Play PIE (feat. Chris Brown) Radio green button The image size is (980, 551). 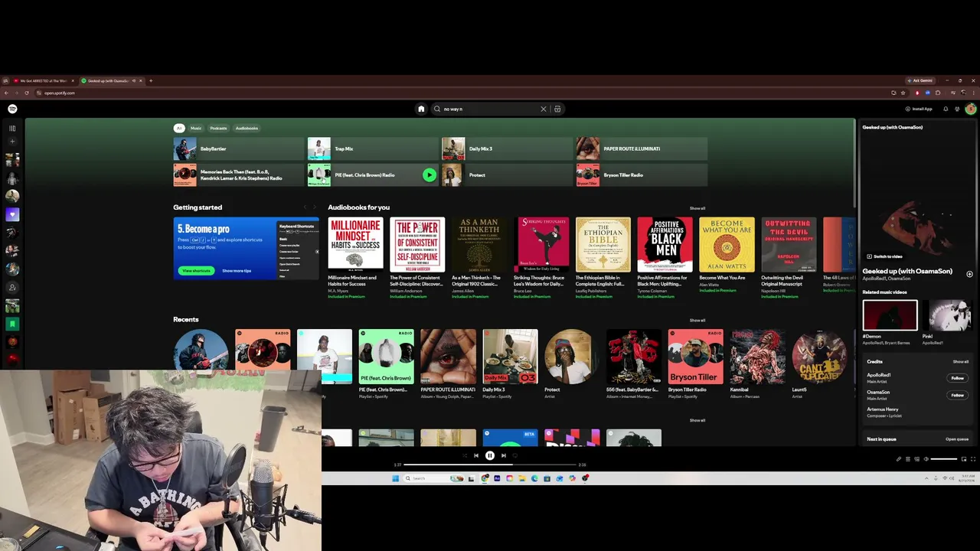point(429,174)
